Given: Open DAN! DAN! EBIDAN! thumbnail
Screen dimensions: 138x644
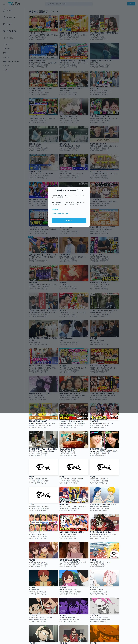Looking at the screenshot, I should pyautogui.click(x=74, y=523).
